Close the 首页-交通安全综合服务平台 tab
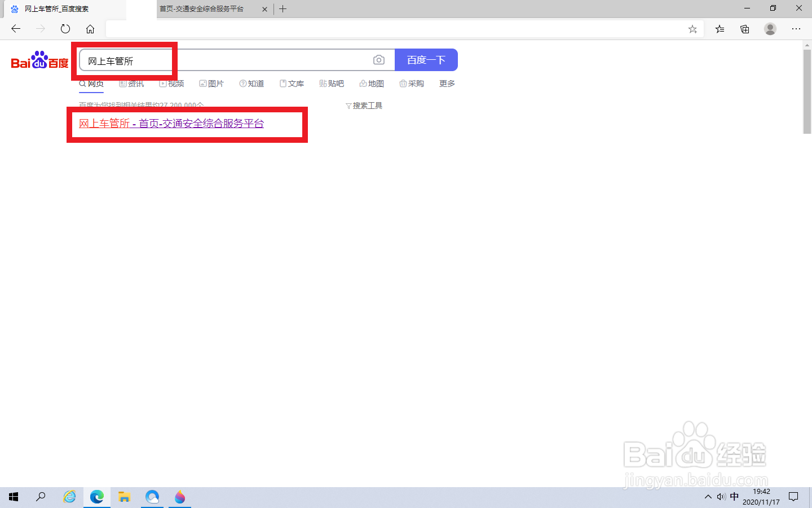 264,9
